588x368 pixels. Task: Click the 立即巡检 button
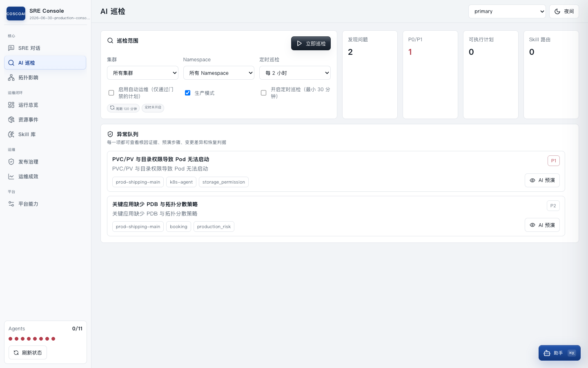point(311,43)
